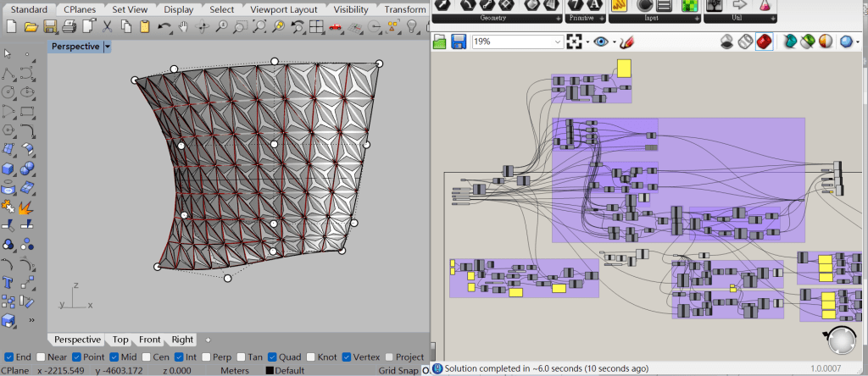Enable the Near osnap checkbox
The image size is (868, 376).
coord(41,357)
